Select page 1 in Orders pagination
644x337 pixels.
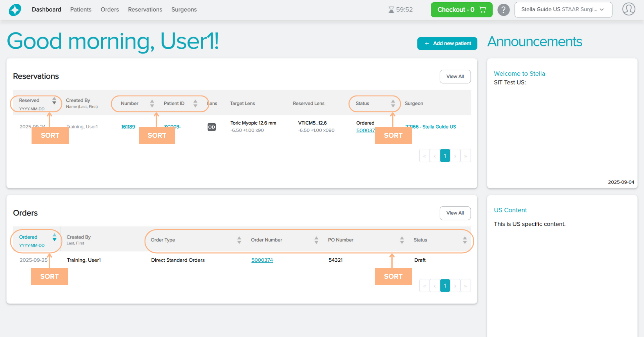coord(444,286)
